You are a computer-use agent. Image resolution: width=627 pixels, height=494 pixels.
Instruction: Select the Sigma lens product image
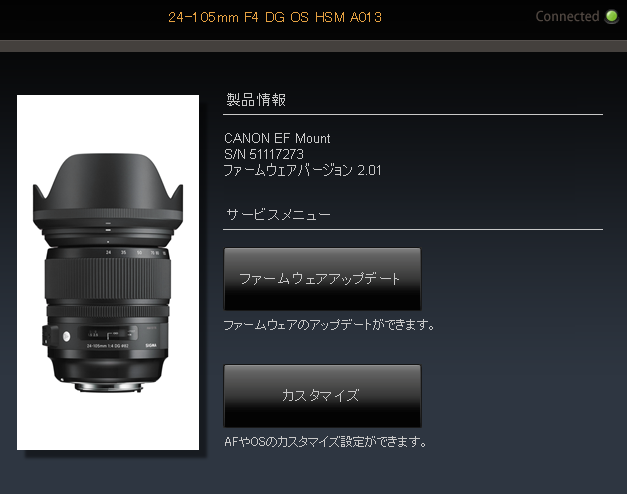coord(108,272)
